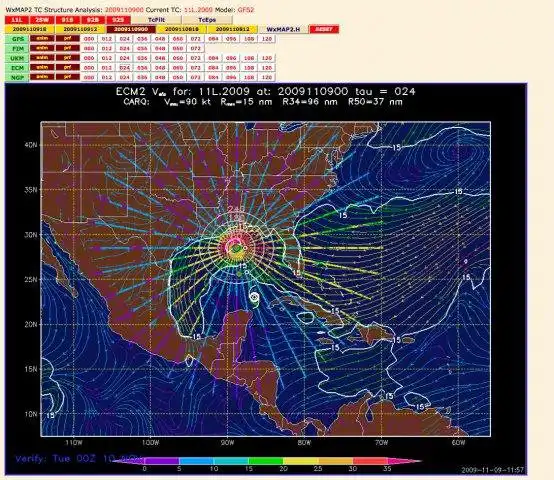554x480 pixels.
Task: Show NGP forecast tau 108
Action: (x=249, y=77)
